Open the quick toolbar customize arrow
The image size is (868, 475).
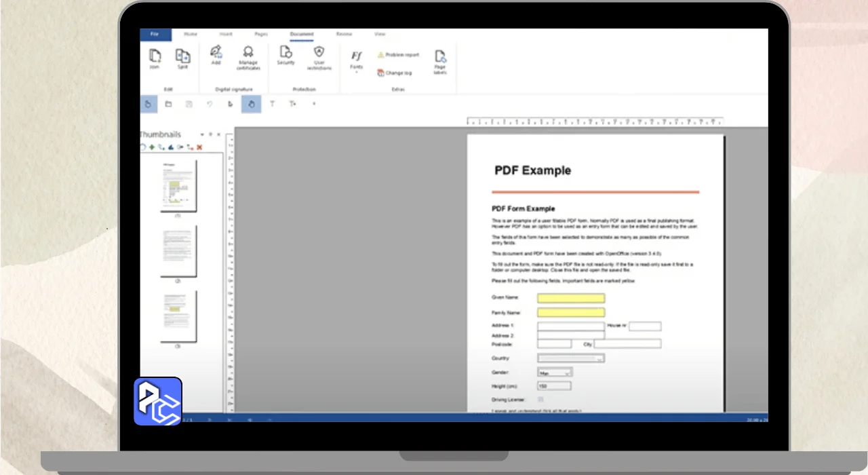point(314,104)
